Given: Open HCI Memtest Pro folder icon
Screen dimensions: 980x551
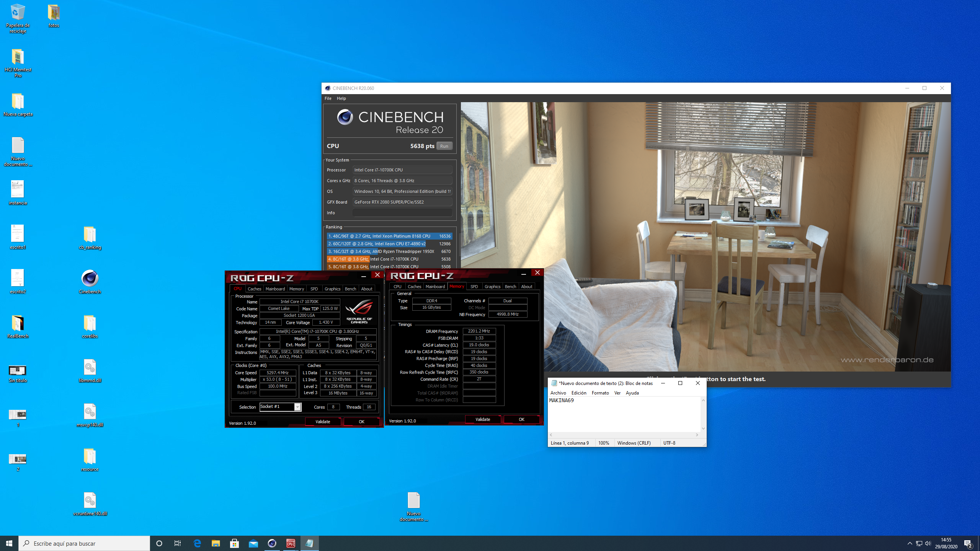Looking at the screenshot, I should 18,57.
